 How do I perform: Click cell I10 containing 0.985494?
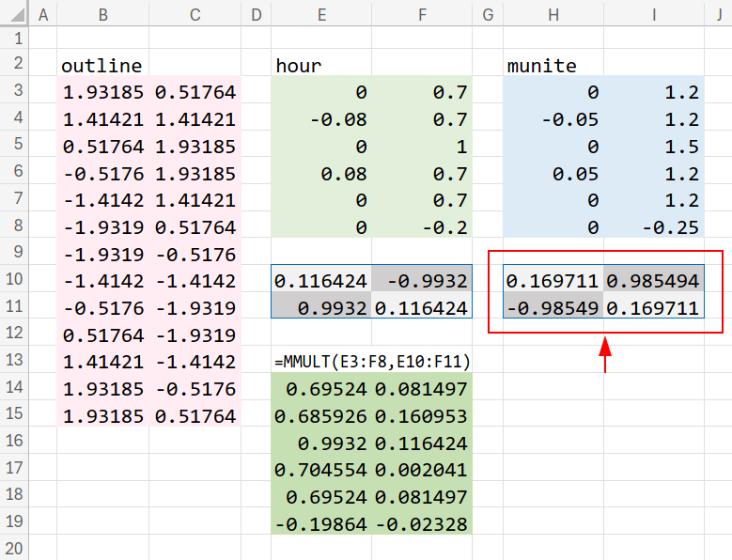(x=654, y=280)
